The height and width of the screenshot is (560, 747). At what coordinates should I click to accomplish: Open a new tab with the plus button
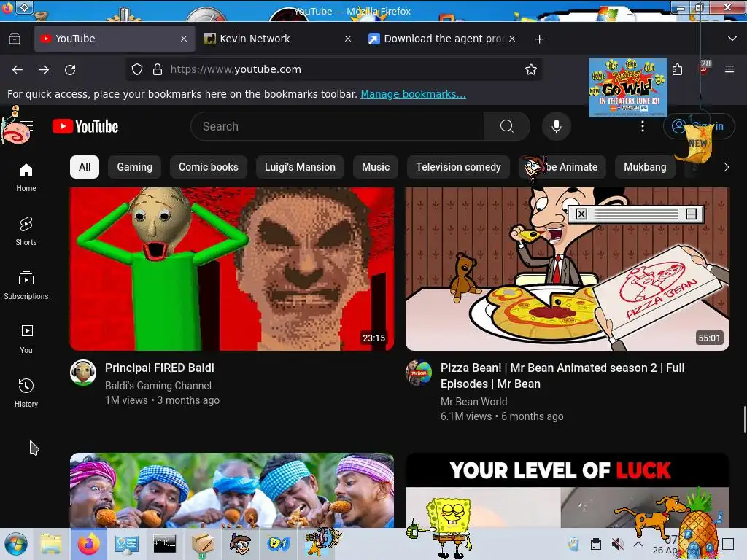click(539, 39)
